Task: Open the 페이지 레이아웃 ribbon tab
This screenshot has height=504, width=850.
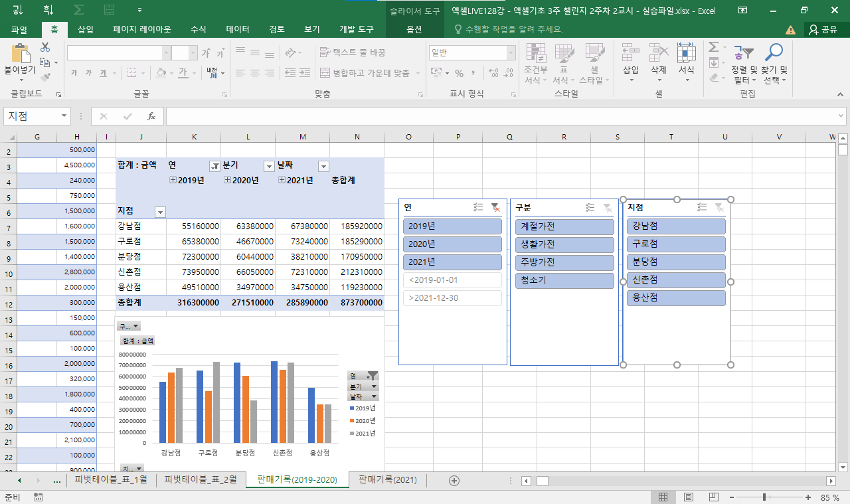Action: (142, 29)
